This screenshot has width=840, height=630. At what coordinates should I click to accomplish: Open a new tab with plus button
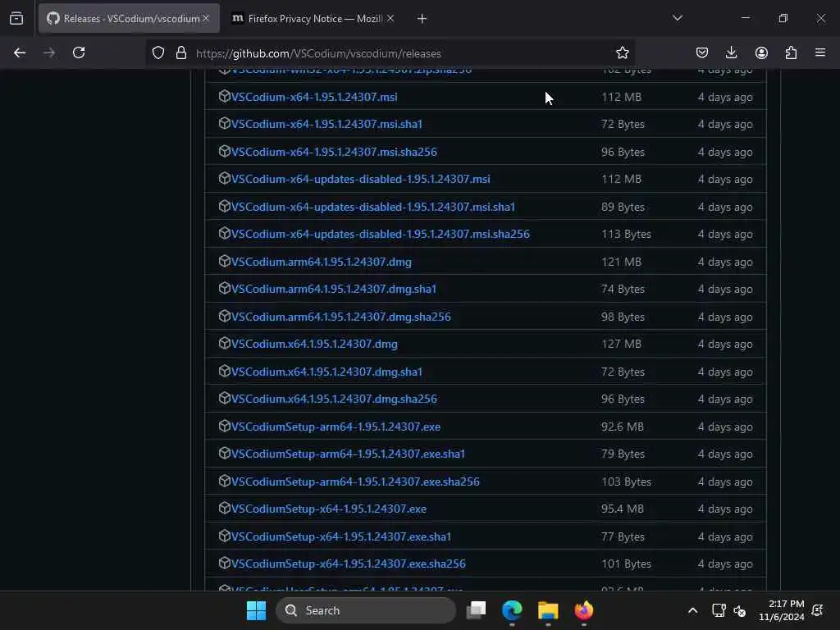[x=422, y=19]
